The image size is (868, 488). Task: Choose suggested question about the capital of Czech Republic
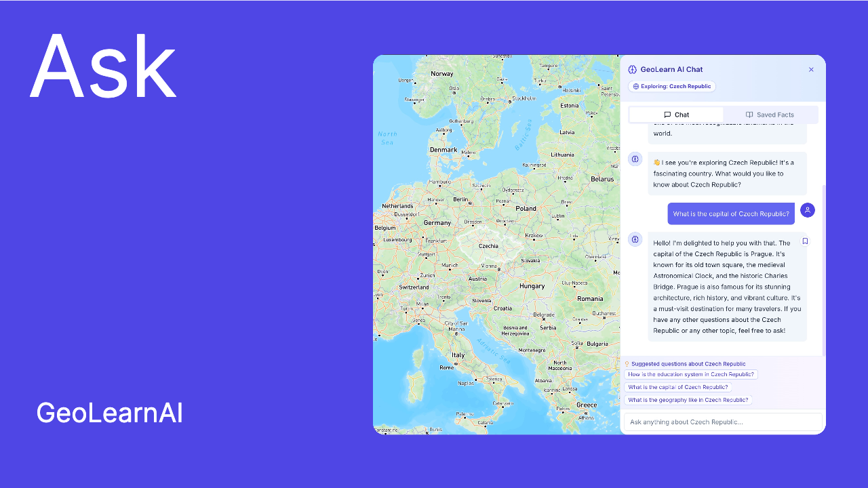click(x=677, y=387)
